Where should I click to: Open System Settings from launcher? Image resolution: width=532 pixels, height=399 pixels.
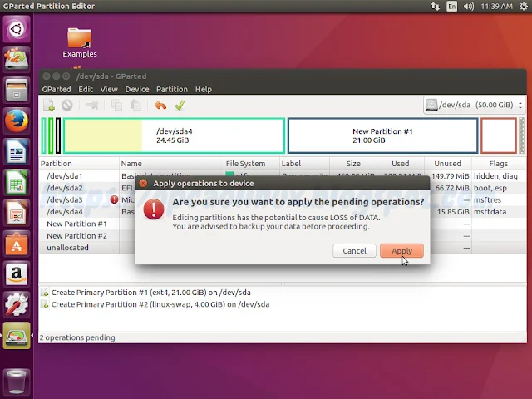[x=17, y=305]
